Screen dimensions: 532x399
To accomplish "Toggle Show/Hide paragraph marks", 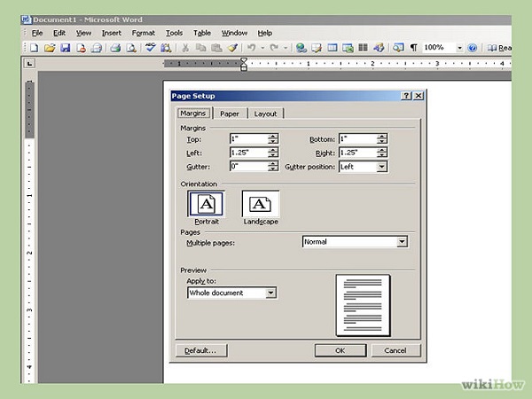I will (413, 48).
